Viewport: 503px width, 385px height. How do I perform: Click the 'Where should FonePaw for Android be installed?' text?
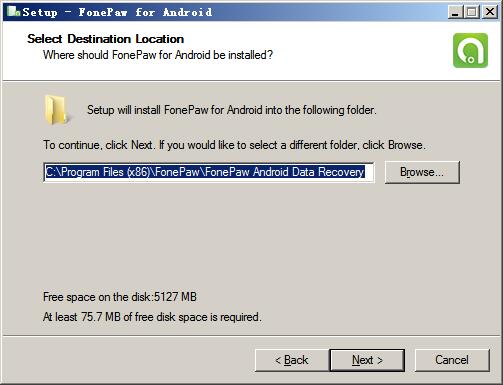pyautogui.click(x=158, y=55)
